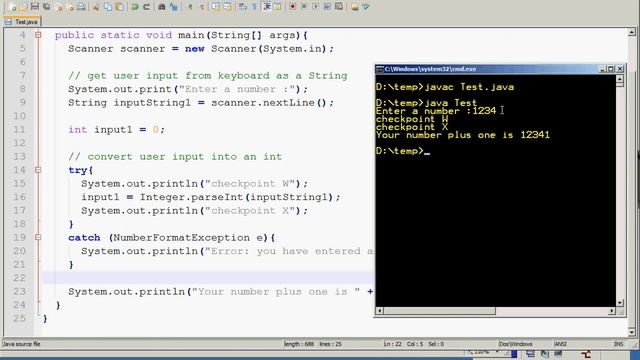The image size is (640, 360).
Task: Toggle synchronize vertical scrolling icon
Action: click(216, 7)
